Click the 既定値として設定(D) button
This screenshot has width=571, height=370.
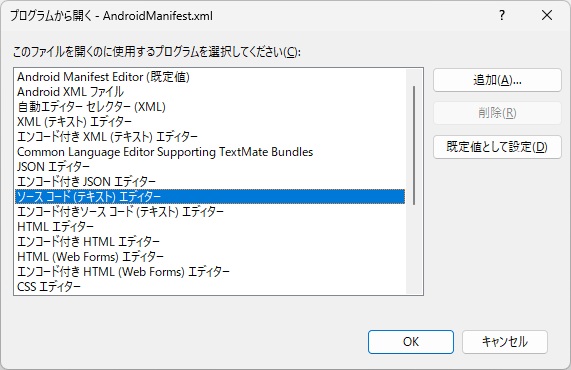[x=497, y=147]
